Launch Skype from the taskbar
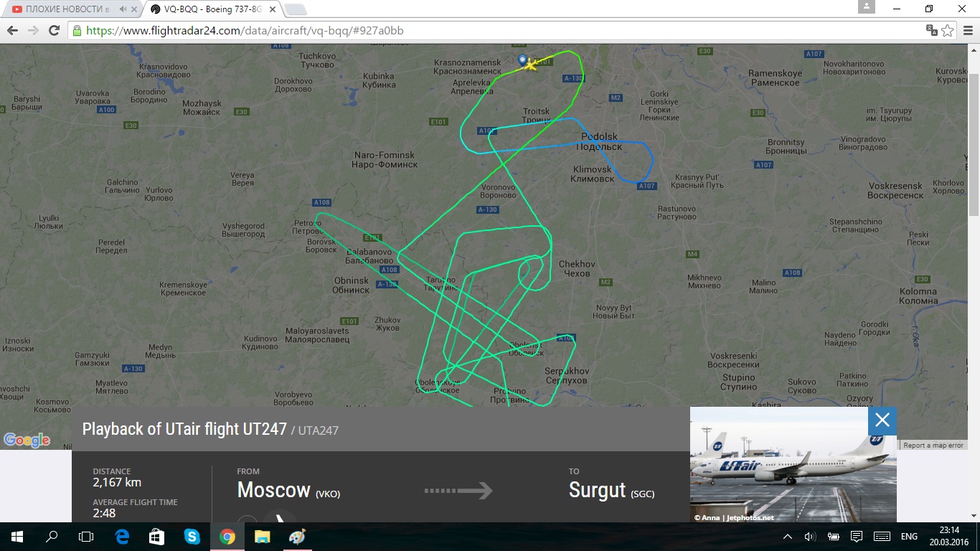Screen dimensions: 980x551 (192, 537)
